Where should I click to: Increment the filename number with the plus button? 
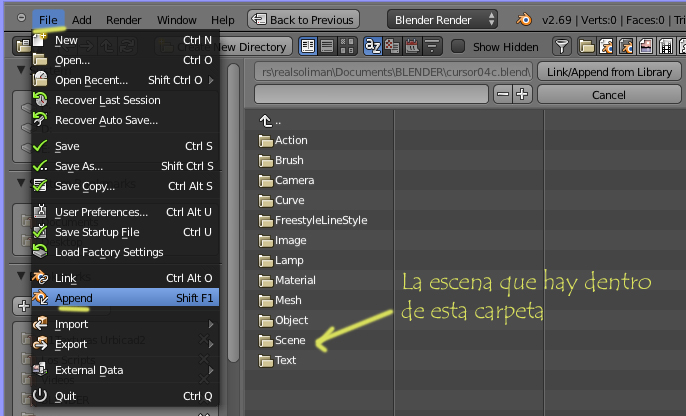[x=522, y=94]
